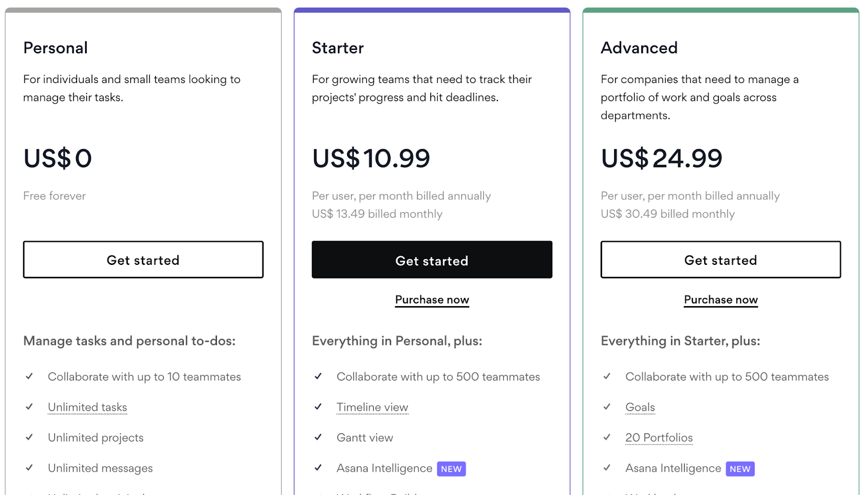Image resolution: width=868 pixels, height=495 pixels.
Task: Click NEW badge beside Advanced Asana Intelligence
Action: pos(740,469)
